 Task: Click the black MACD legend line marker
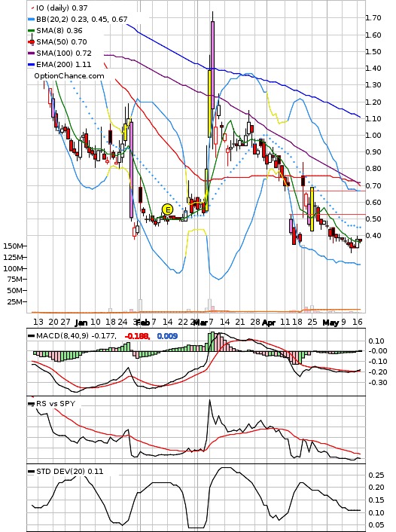coord(31,336)
